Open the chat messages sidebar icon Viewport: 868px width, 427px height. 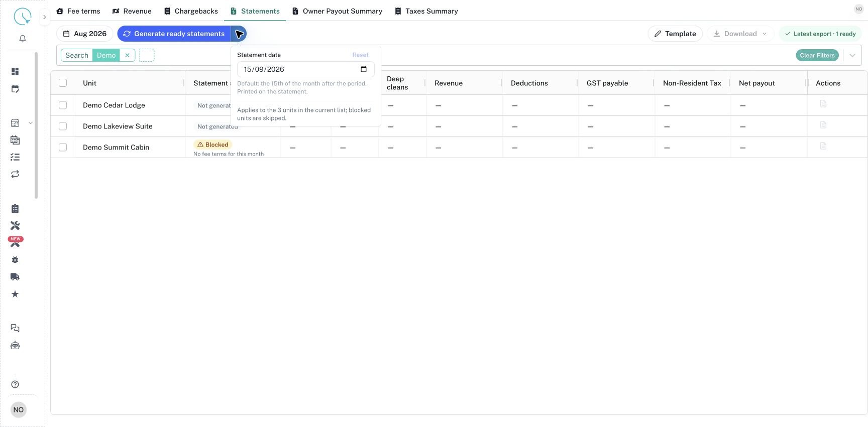point(15,328)
